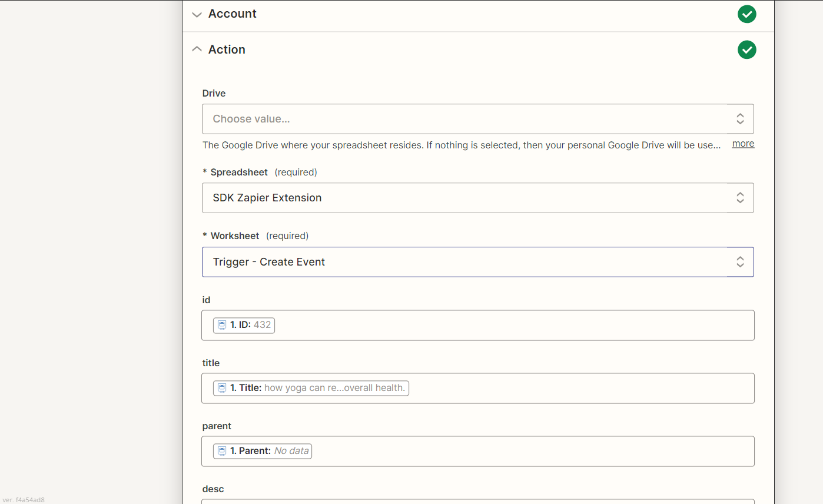
Task: Click the up-down arrows in Spreadsheet field
Action: [740, 198]
